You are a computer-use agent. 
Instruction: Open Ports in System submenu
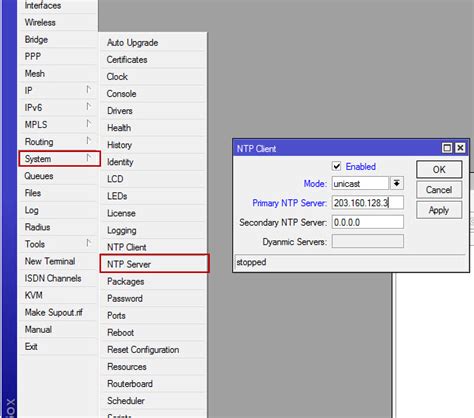pos(153,315)
